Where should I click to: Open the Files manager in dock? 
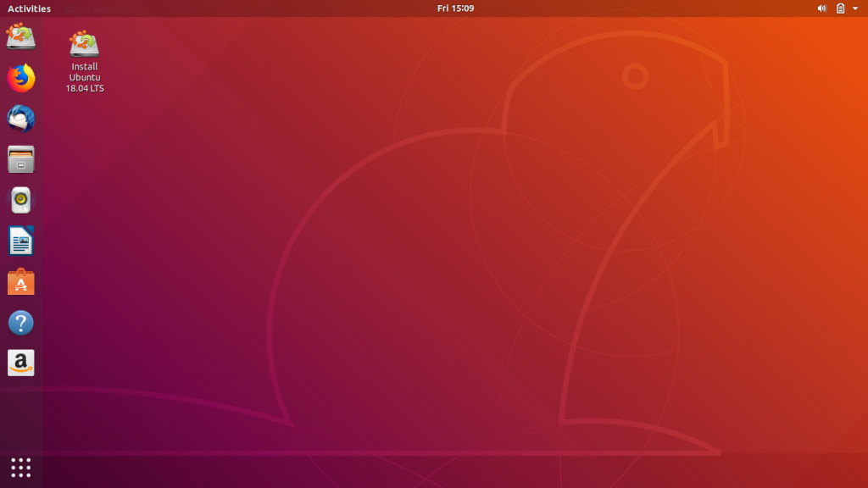point(21,159)
